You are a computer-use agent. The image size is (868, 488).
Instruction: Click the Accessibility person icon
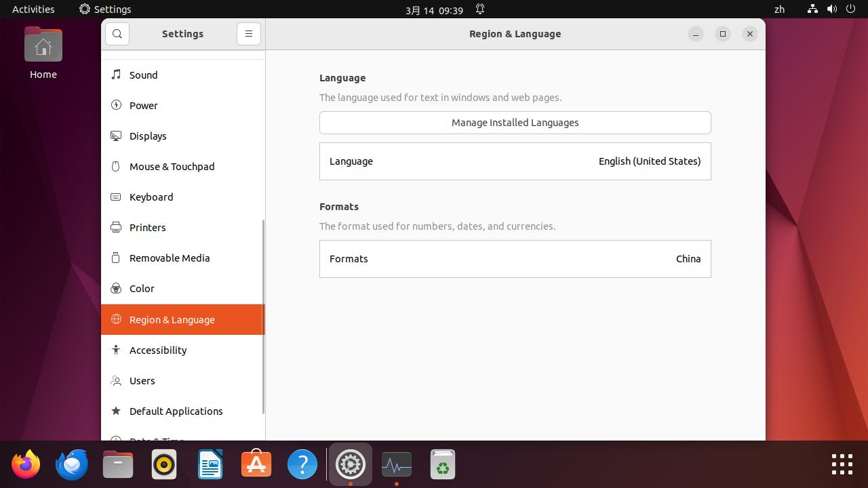(x=116, y=350)
